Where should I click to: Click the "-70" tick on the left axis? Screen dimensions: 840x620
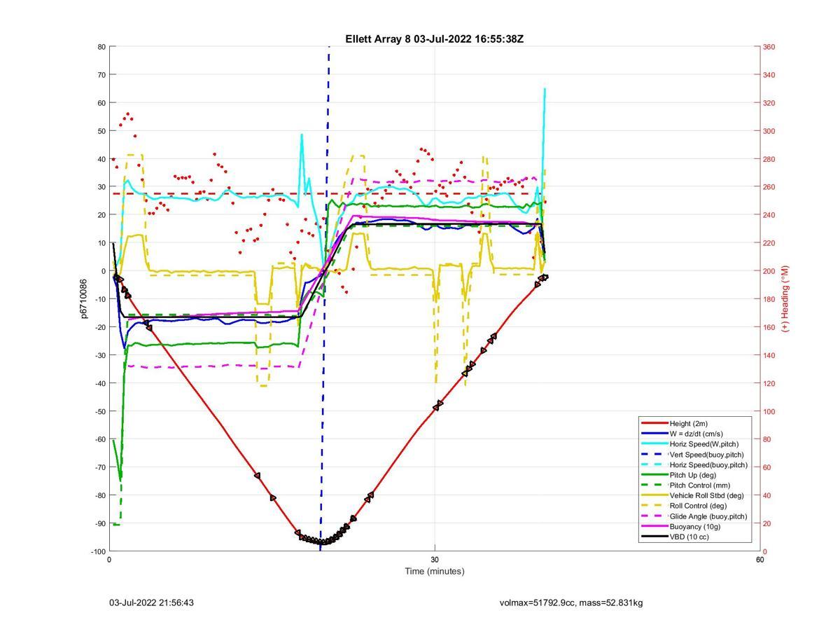(100, 467)
